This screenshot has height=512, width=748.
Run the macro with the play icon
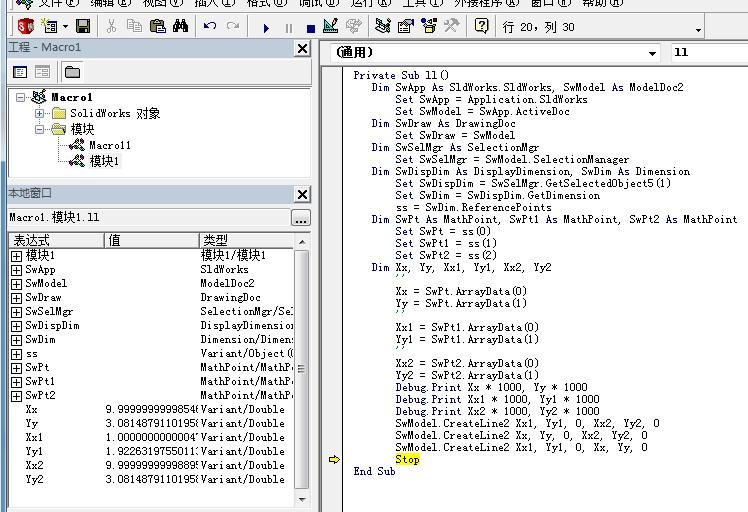click(266, 29)
